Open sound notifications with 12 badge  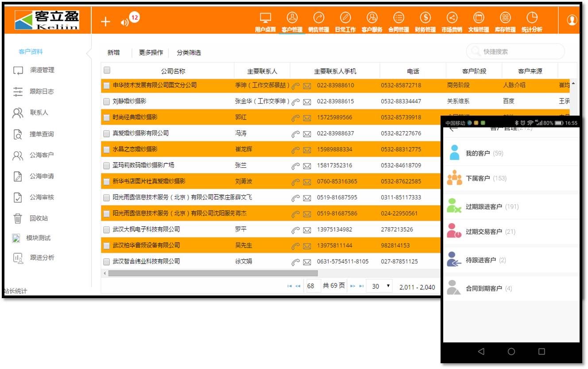coord(125,22)
